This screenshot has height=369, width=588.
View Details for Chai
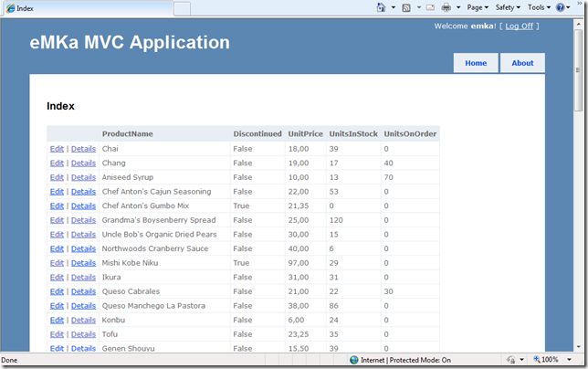pos(83,149)
